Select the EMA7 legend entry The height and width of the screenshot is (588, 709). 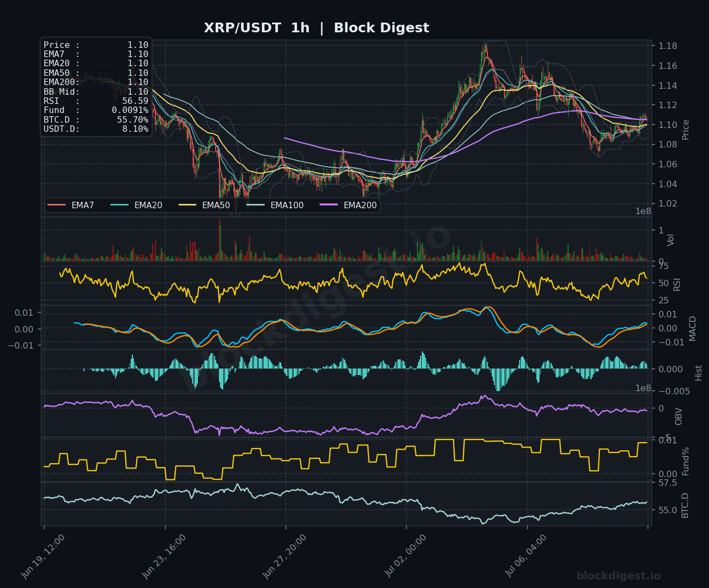coord(71,205)
